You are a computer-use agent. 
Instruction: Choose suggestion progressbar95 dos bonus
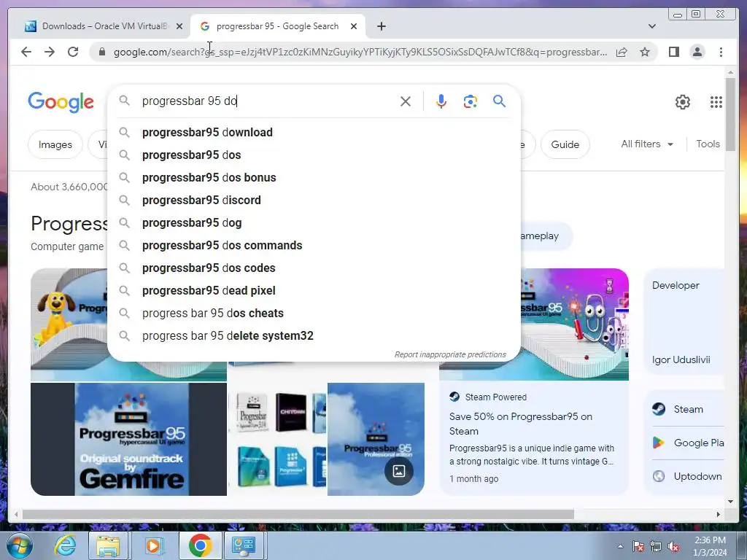point(314,178)
